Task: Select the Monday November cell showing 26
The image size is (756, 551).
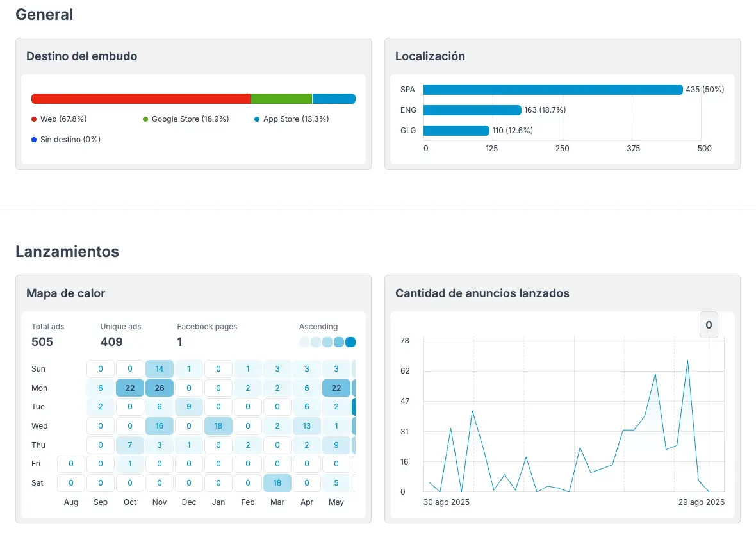Action: (x=159, y=388)
